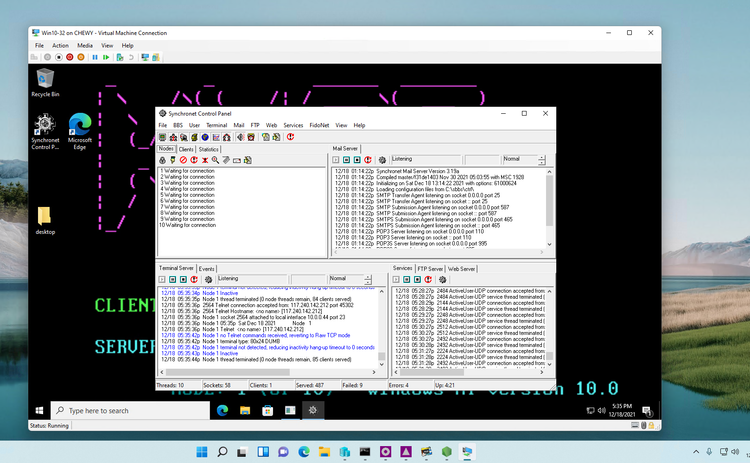
Task: Switch to the Clients tab
Action: point(186,149)
